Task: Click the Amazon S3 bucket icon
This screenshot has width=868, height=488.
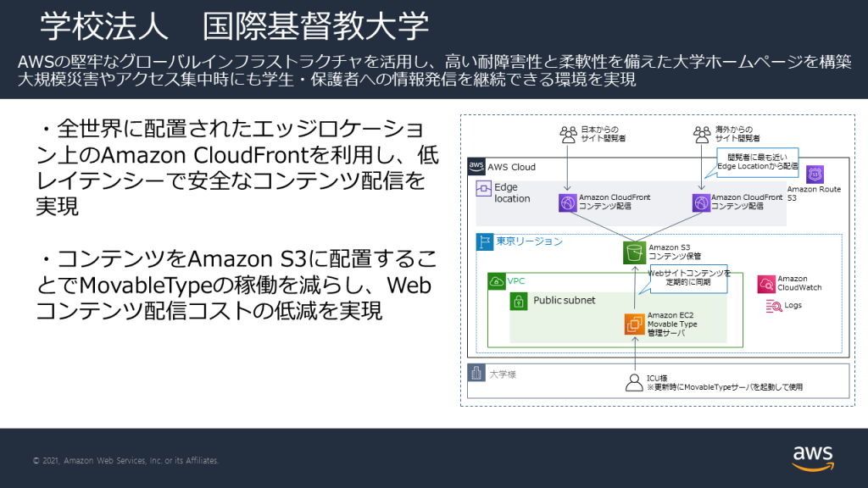Action: tap(634, 252)
